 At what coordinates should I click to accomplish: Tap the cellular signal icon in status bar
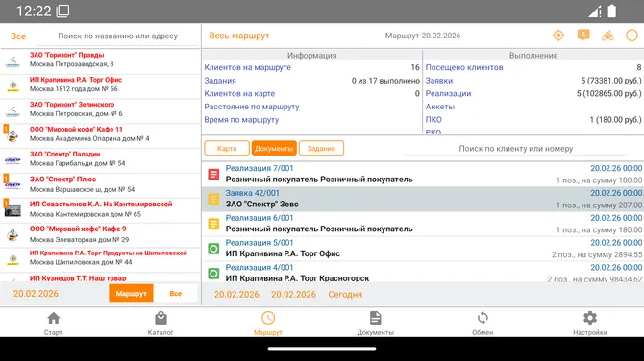coord(595,12)
